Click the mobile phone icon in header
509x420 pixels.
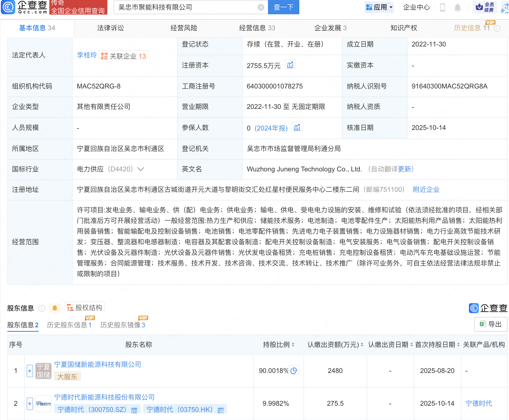tap(443, 8)
